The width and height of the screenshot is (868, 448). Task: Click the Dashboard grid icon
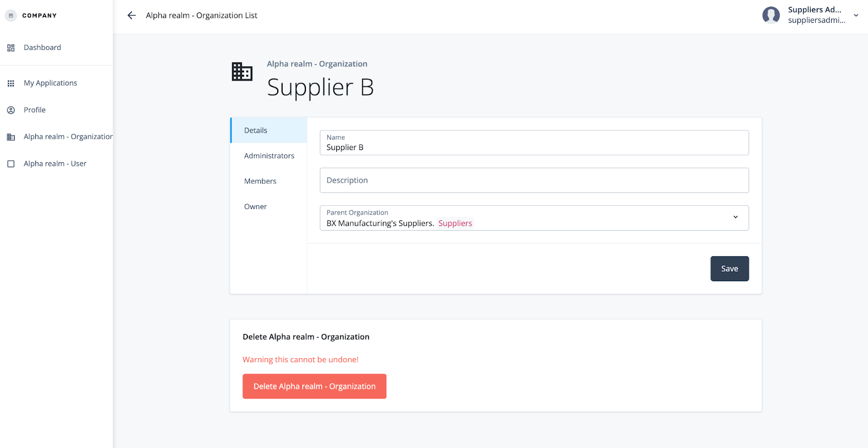click(x=11, y=48)
